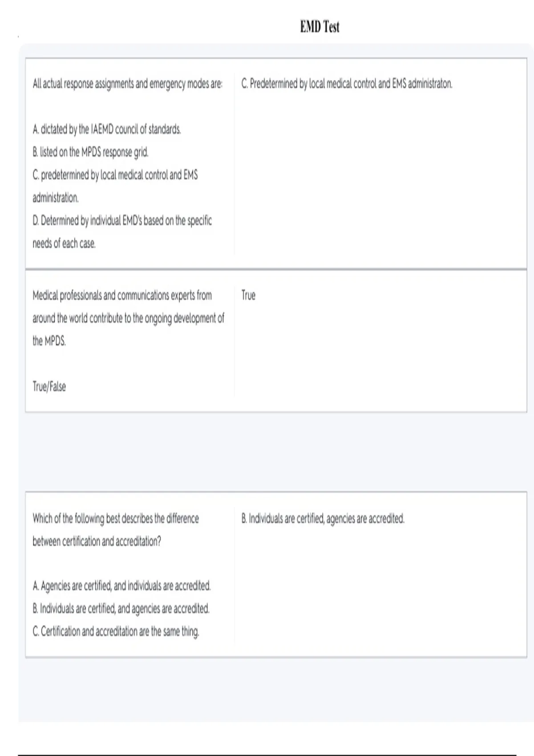The height and width of the screenshot is (756, 534).
Task: Choose option A, dictated by the IAEMD council
Action: click(x=107, y=129)
